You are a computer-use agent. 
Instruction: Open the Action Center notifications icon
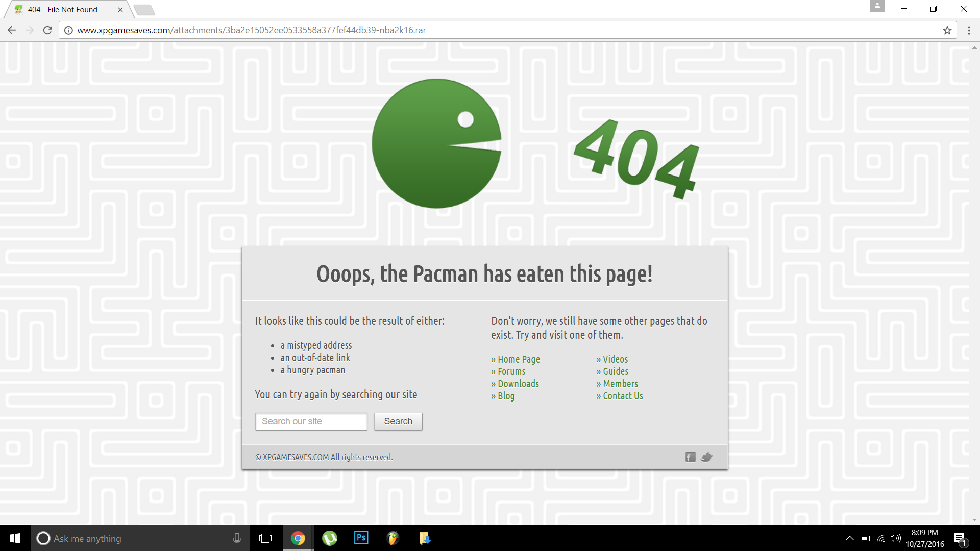(x=960, y=539)
